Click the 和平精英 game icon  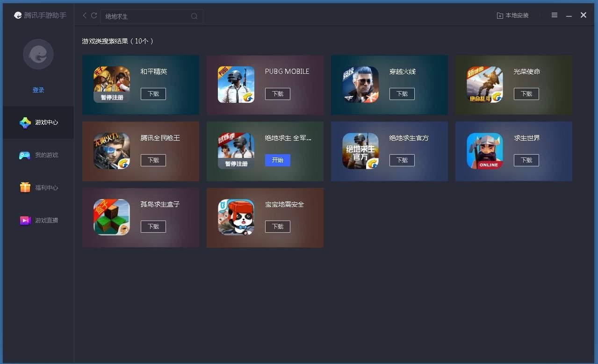(x=112, y=85)
